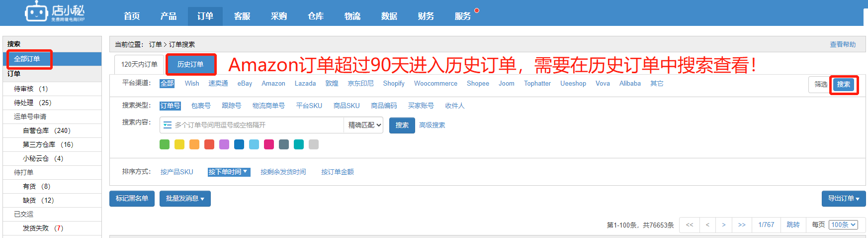The height and width of the screenshot is (238, 868).
Task: Open 待审核 orders list
Action: (x=52, y=89)
